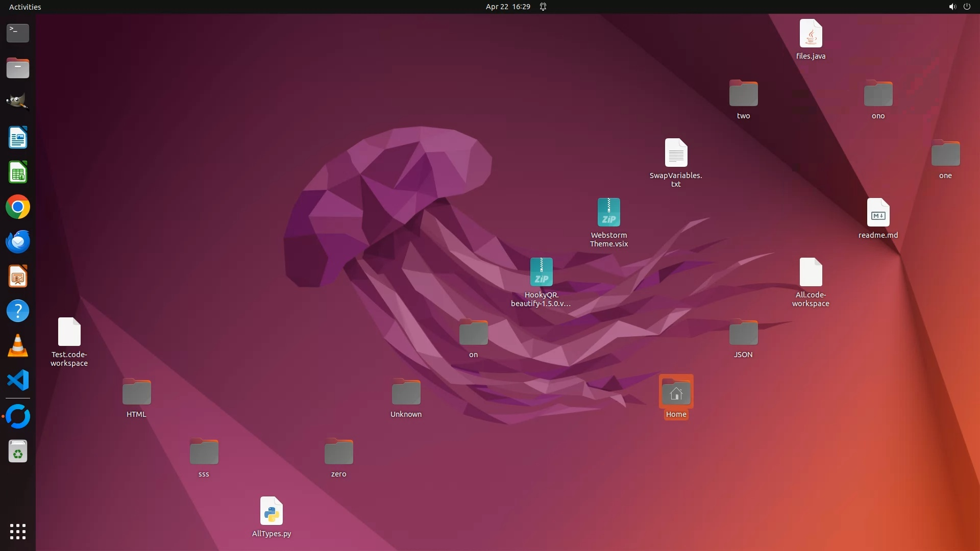Click the volume speaker icon

[952, 7]
